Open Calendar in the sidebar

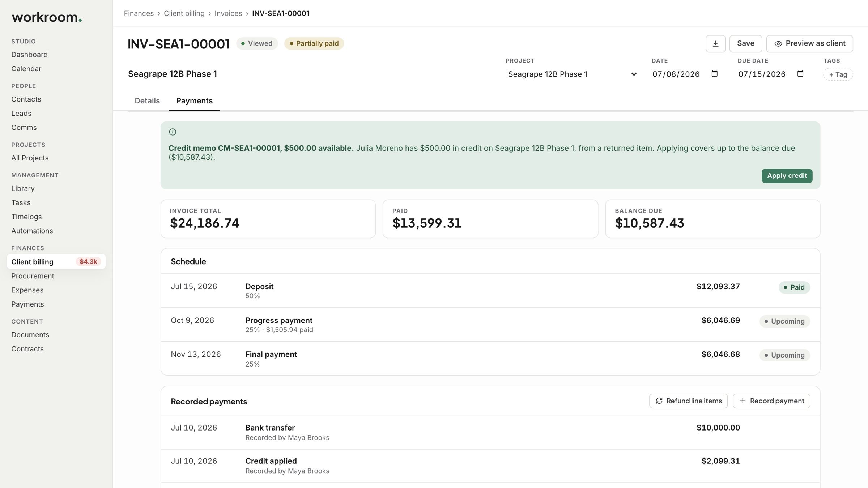pos(26,69)
